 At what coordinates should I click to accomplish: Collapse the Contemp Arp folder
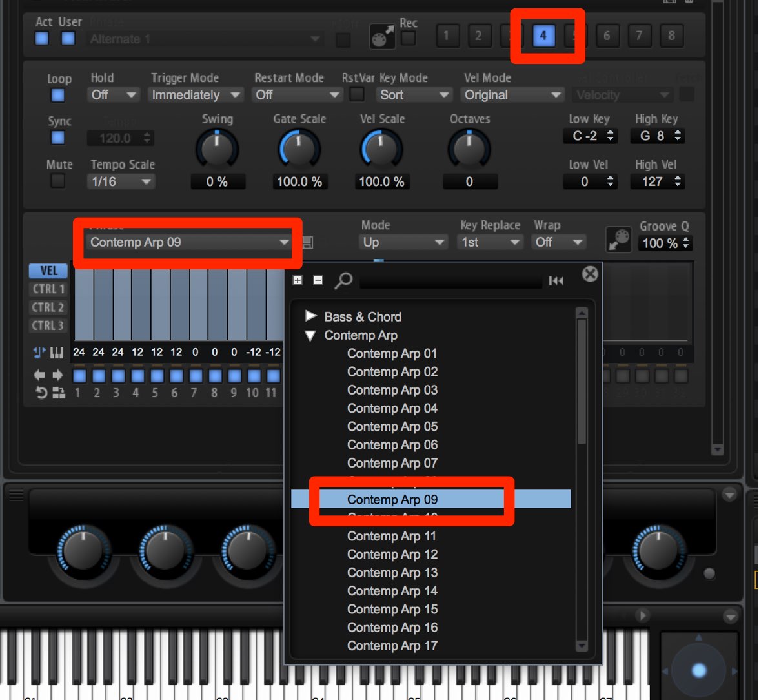[311, 335]
